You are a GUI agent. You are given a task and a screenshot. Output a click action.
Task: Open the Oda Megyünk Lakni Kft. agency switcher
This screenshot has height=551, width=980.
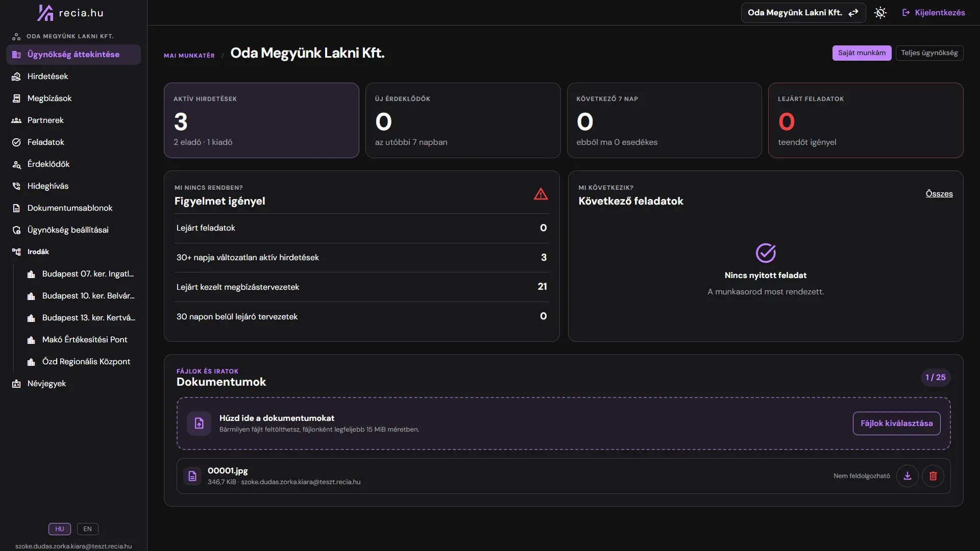pos(803,13)
